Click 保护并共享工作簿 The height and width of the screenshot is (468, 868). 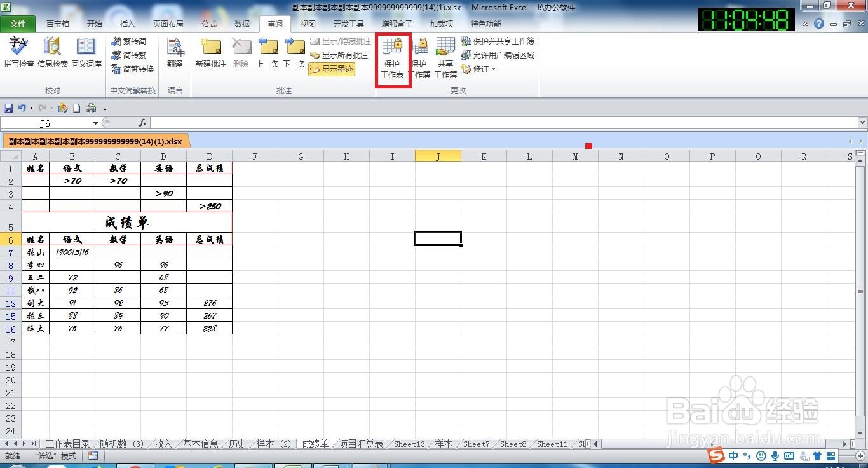498,41
